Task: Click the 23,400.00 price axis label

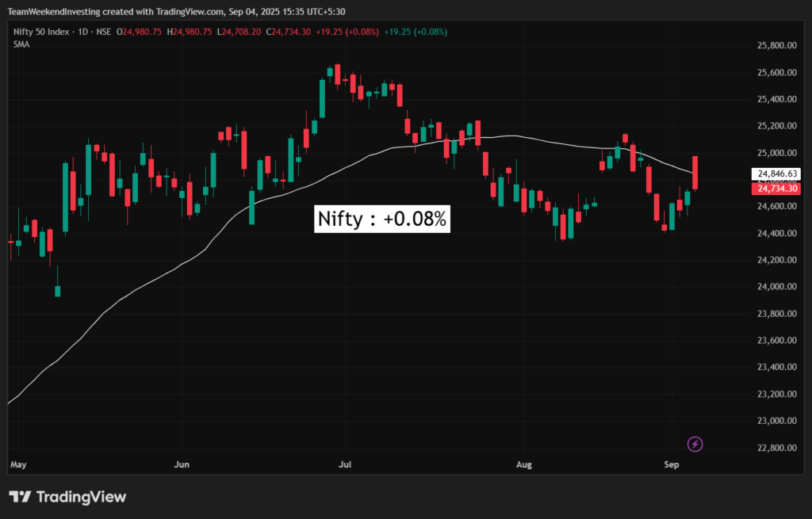Action: tap(777, 368)
